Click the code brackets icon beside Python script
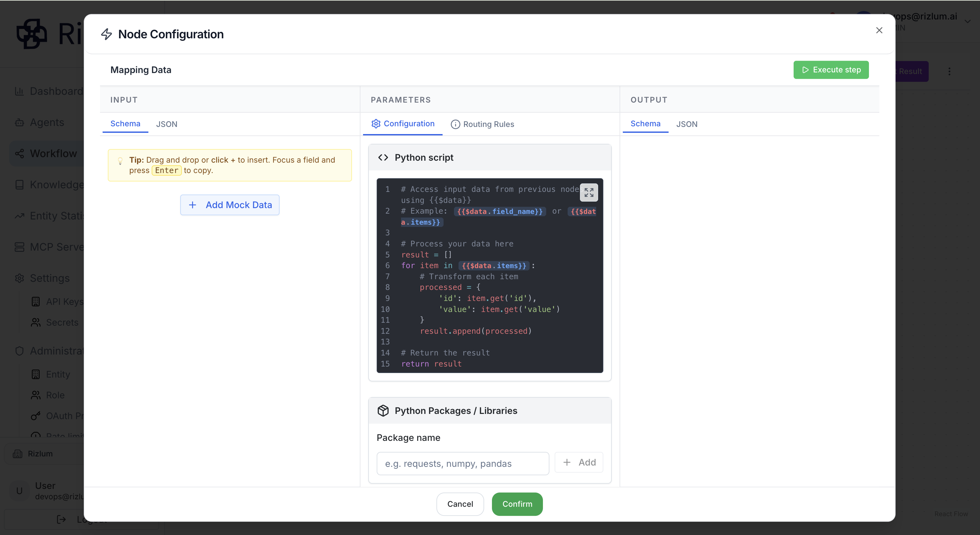The height and width of the screenshot is (535, 980). pyautogui.click(x=383, y=157)
